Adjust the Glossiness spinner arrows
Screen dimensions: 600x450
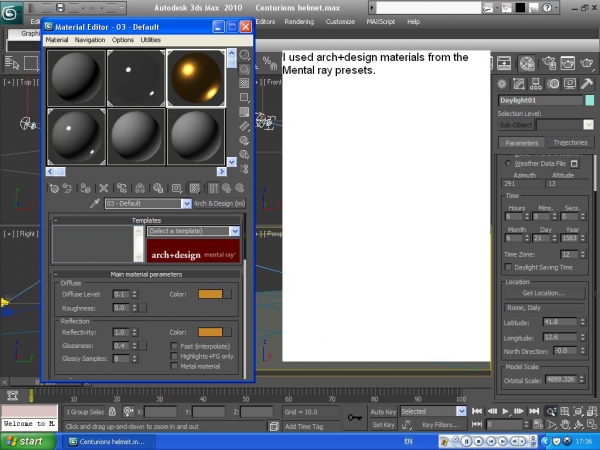[134, 346]
